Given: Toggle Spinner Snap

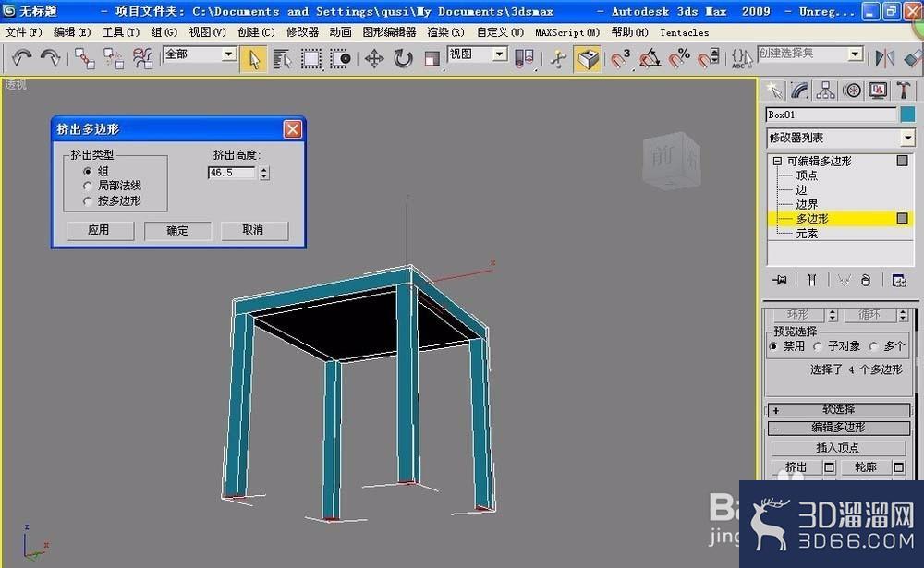Looking at the screenshot, I should [x=709, y=59].
